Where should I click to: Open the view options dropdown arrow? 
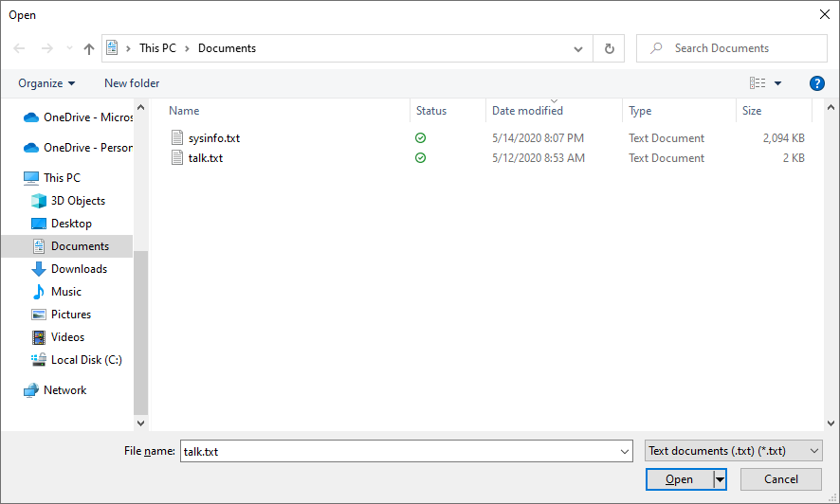[778, 83]
